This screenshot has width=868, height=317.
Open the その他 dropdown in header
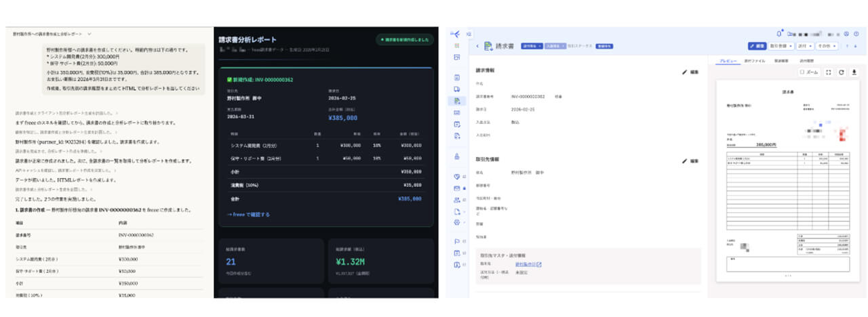[x=827, y=46]
